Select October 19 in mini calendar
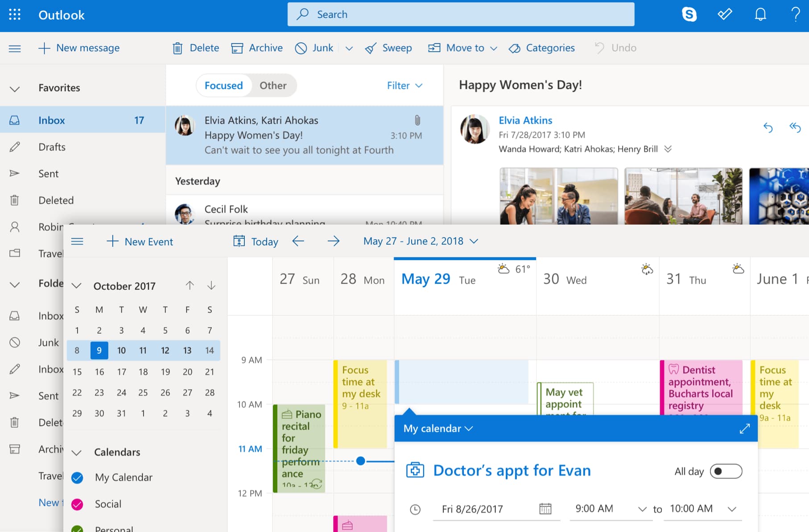809x532 pixels. (x=165, y=372)
